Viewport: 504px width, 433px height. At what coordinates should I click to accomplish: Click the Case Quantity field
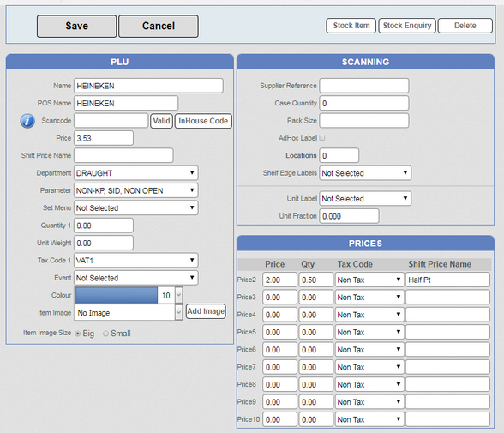click(364, 103)
